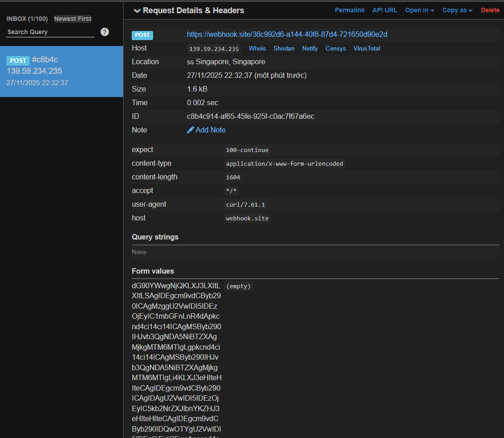Viewport: 504px width, 438px height.
Task: Collapse the Request Details & Headers chevron
Action: point(137,11)
